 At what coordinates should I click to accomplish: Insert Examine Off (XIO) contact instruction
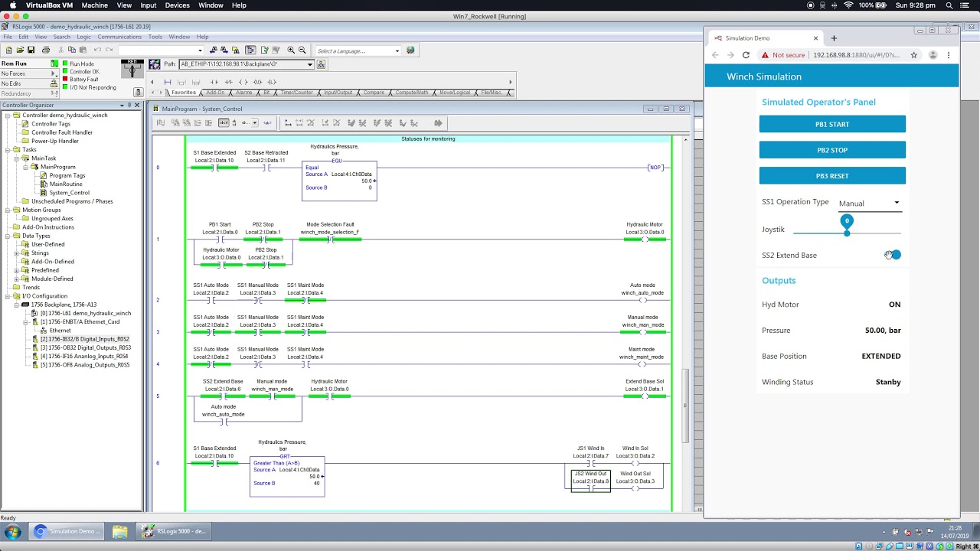tap(228, 82)
